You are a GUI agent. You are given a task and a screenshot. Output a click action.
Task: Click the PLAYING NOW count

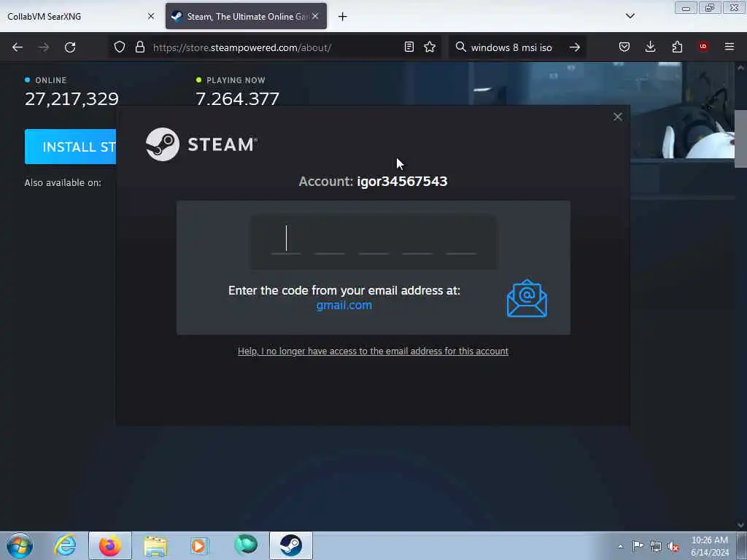[x=237, y=99]
